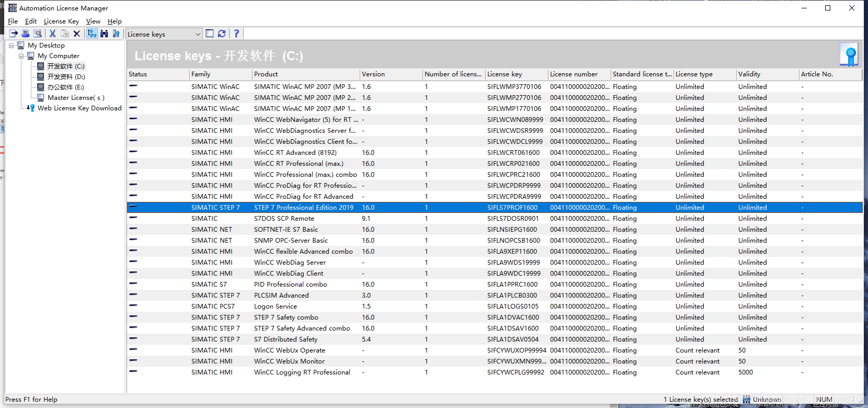
Task: Click the Cut scissors icon
Action: [x=52, y=33]
